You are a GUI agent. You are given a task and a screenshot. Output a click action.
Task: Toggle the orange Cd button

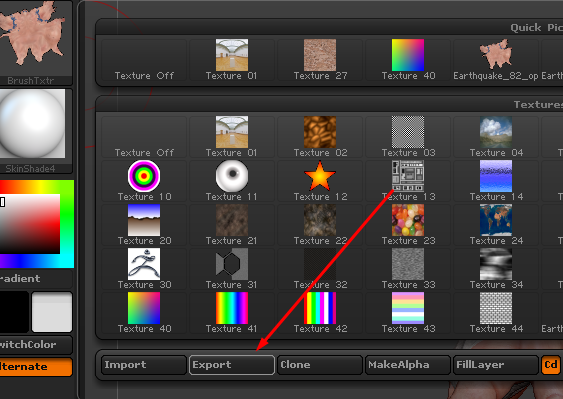point(551,365)
